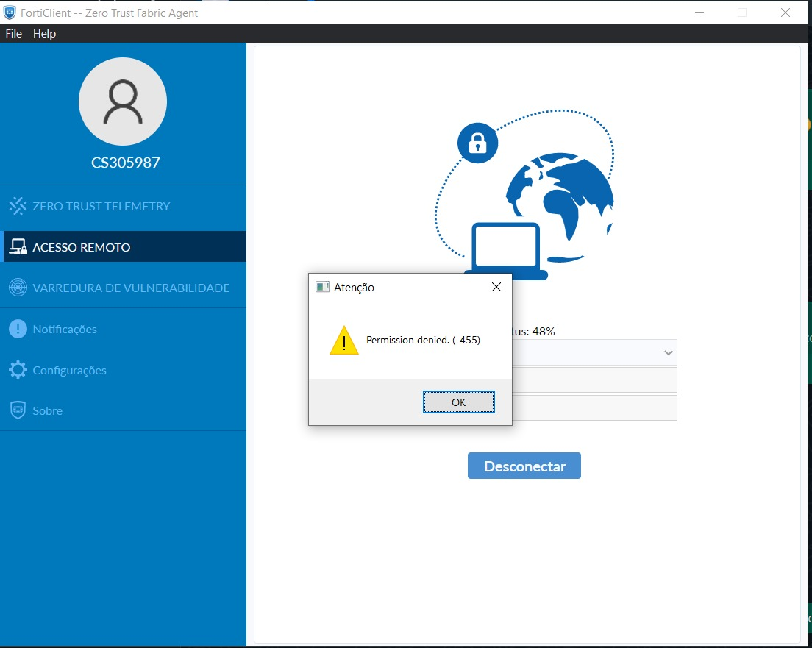812x648 pixels.
Task: Open Varredura de Vulnerabilidade section
Action: 124,288
